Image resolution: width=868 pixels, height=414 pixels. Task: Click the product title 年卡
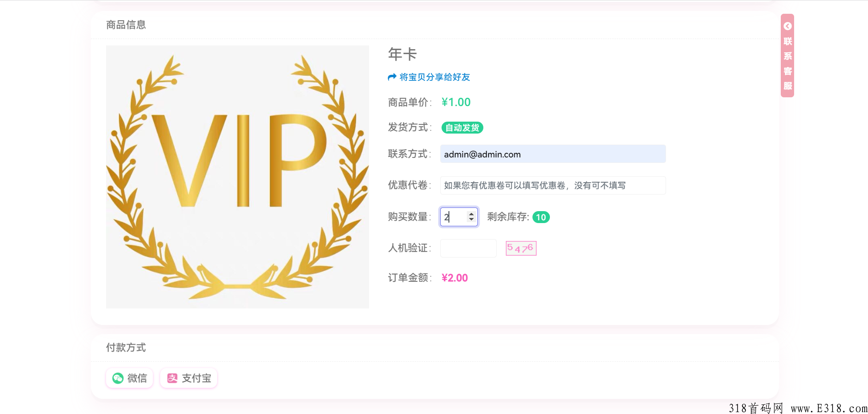(403, 54)
